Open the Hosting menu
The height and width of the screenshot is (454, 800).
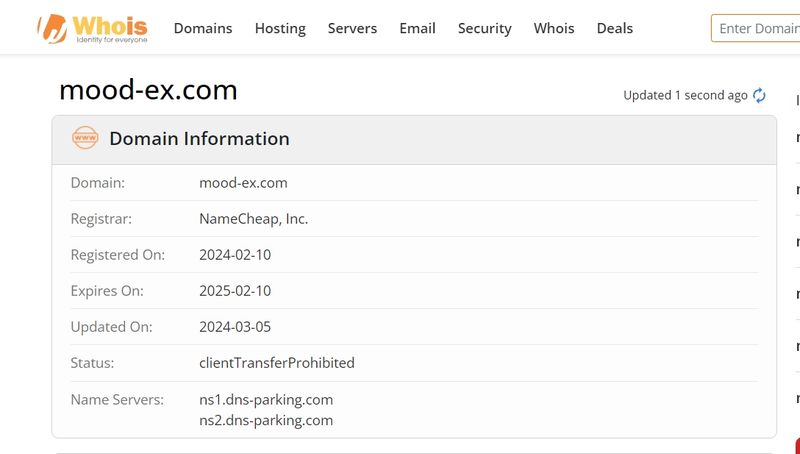pyautogui.click(x=280, y=28)
